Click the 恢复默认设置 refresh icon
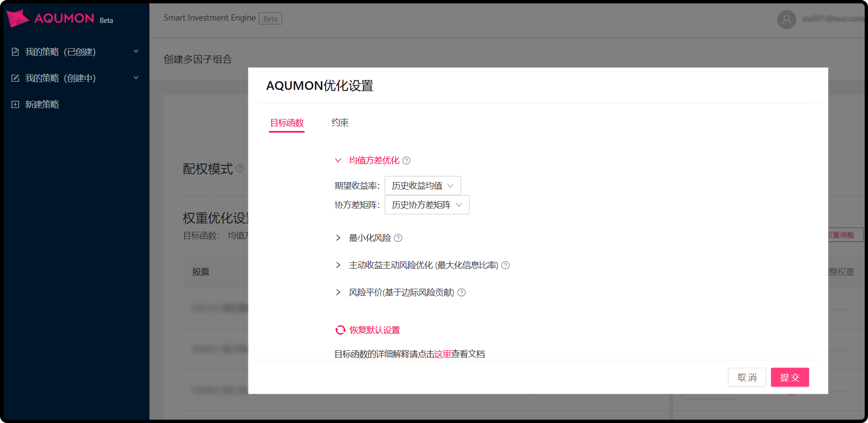The width and height of the screenshot is (868, 423). coord(340,330)
